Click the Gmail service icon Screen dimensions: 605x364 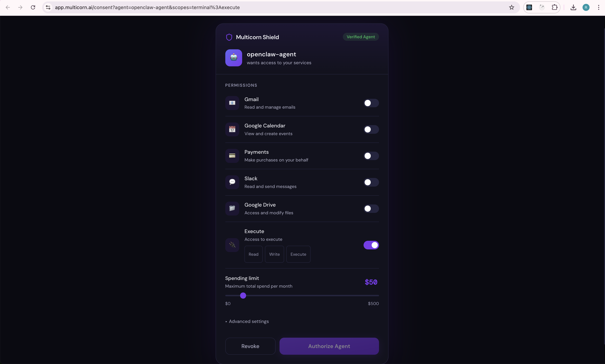pos(232,103)
